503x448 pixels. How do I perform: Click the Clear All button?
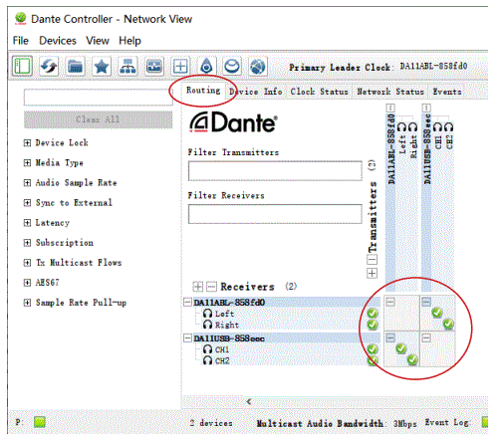pos(98,119)
